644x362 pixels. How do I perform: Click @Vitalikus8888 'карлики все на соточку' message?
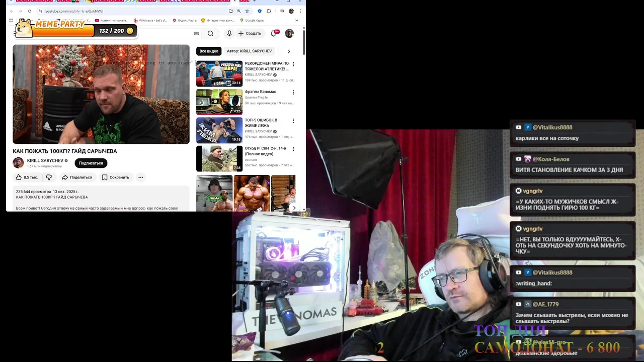(573, 133)
